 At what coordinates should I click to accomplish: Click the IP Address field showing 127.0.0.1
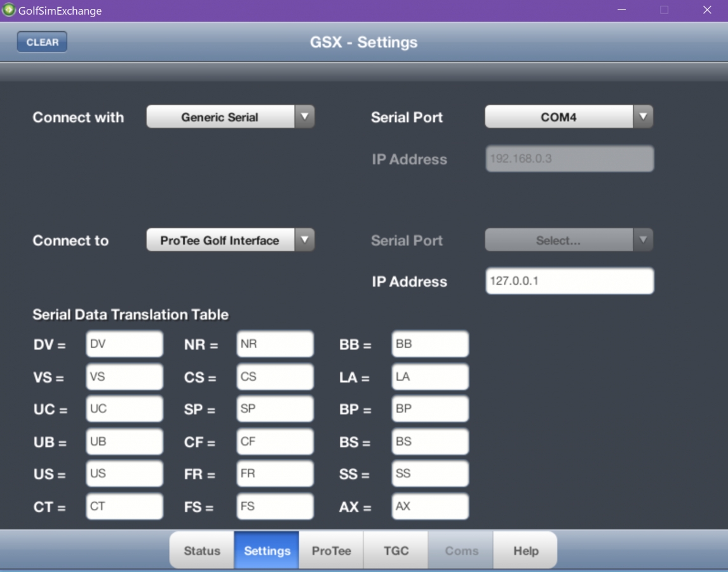[569, 281]
